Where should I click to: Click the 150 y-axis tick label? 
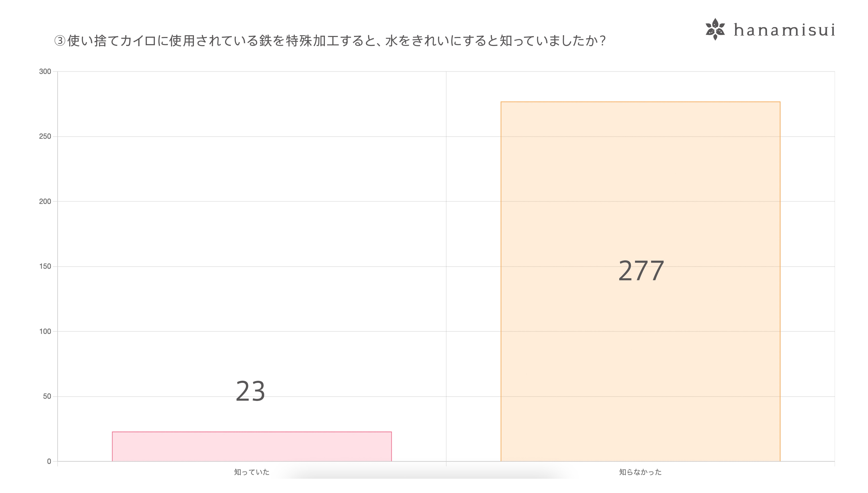click(x=45, y=267)
